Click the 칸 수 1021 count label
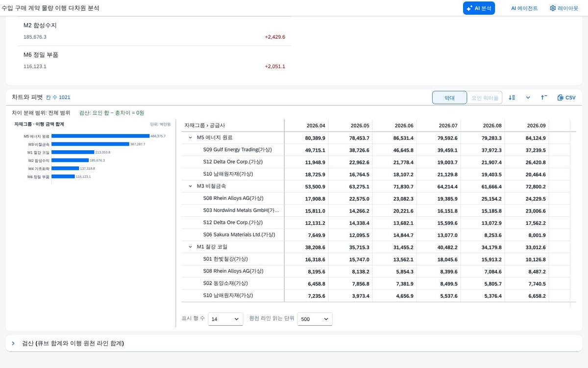The image size is (588, 368). (58, 97)
